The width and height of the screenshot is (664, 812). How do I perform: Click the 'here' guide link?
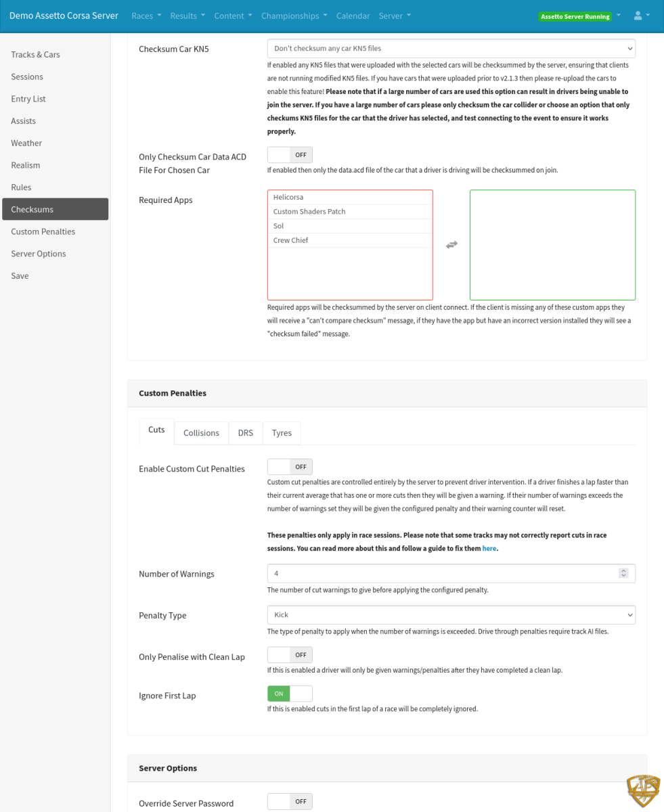tap(489, 548)
